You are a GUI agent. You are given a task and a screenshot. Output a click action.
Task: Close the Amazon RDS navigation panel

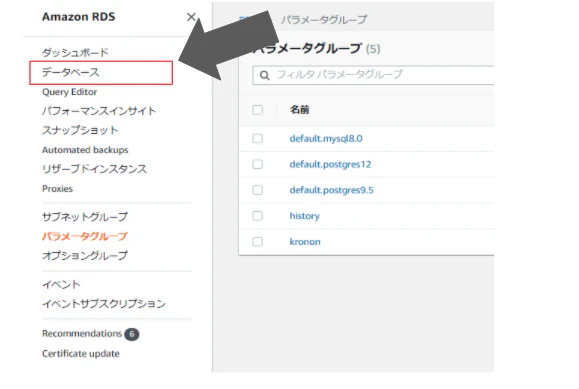coord(191,17)
